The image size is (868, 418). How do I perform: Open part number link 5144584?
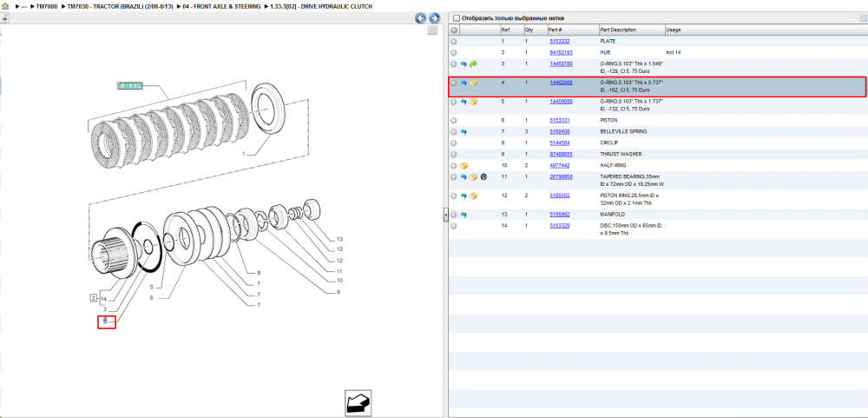[560, 143]
